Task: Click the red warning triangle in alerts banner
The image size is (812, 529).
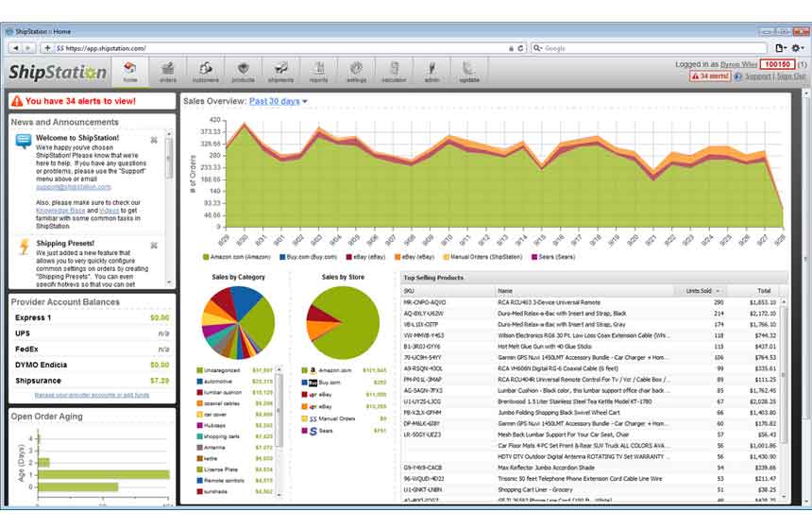Action: tap(17, 101)
